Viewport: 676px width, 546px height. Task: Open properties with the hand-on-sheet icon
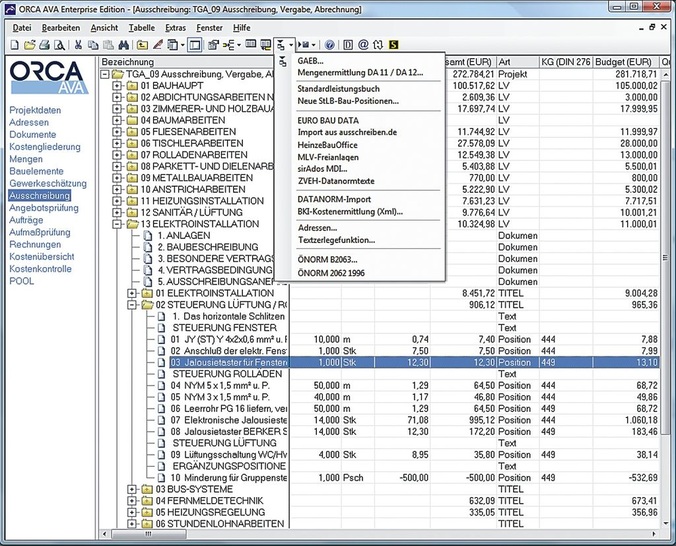[213, 45]
